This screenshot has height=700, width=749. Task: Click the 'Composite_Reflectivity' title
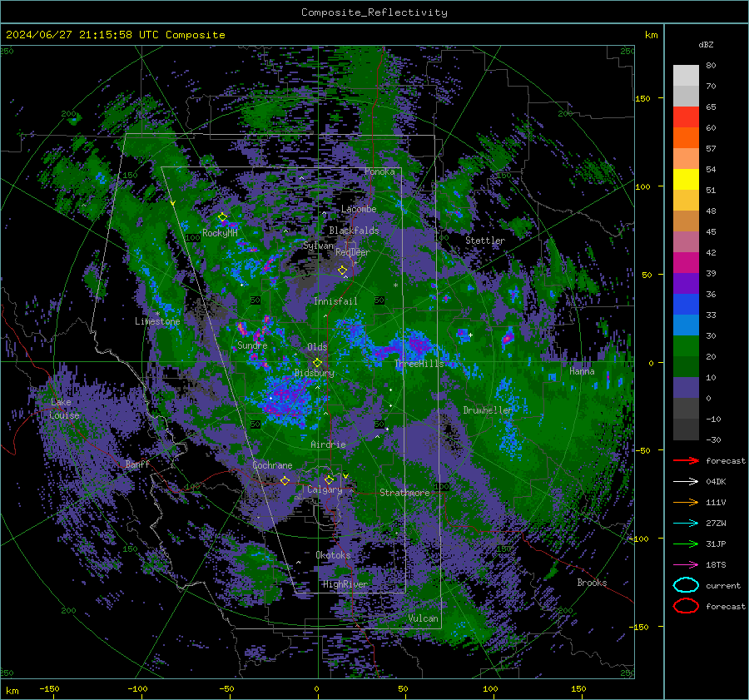(x=374, y=12)
